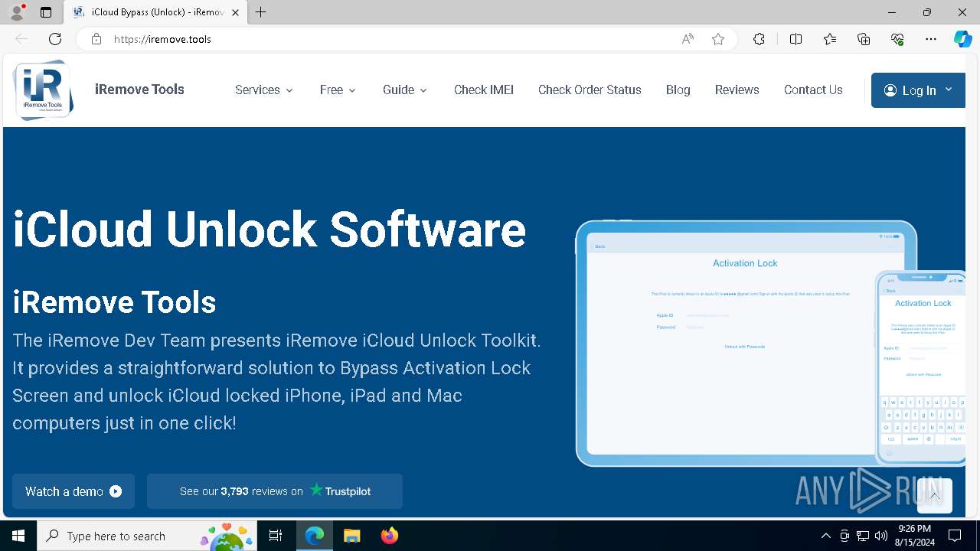Click the taskbar clock showing 9:26 PM

click(x=915, y=536)
